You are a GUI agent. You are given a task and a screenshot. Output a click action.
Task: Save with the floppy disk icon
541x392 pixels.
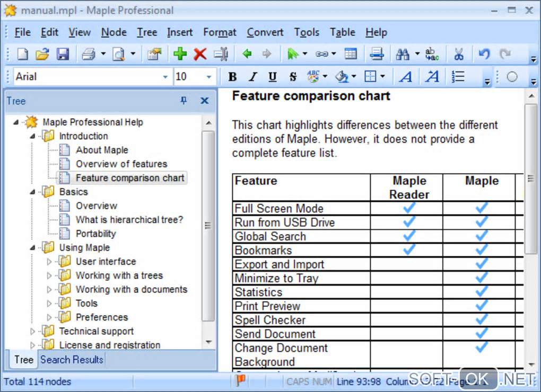point(63,54)
